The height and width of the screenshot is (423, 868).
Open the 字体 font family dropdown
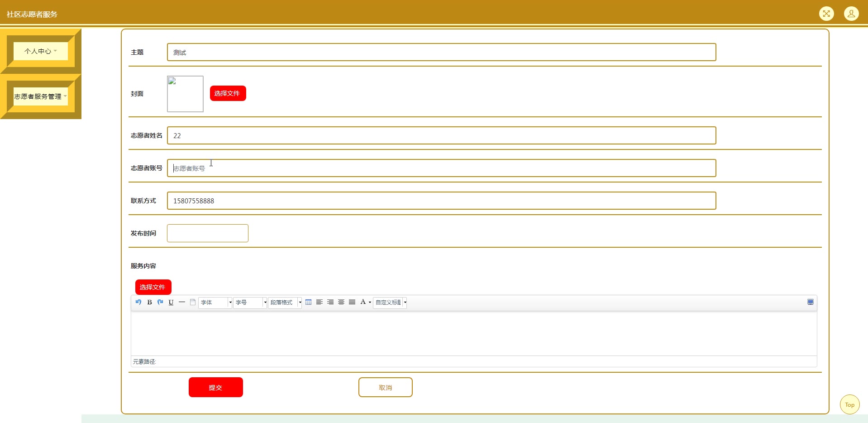point(215,303)
